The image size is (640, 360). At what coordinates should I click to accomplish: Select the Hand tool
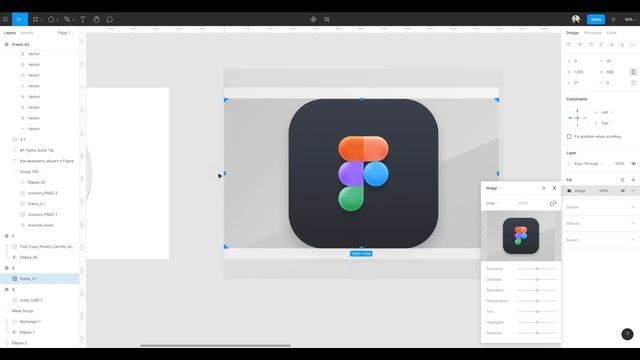click(96, 19)
